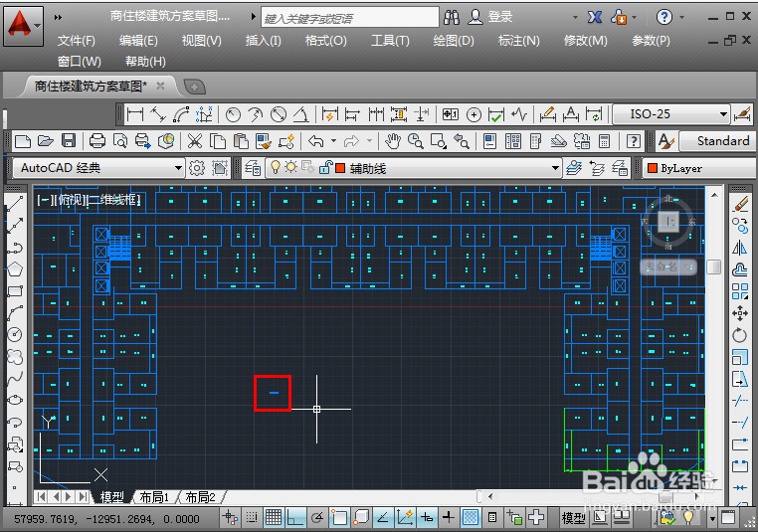Click the 登录 sign-in button
The height and width of the screenshot is (532, 758).
pos(499,17)
